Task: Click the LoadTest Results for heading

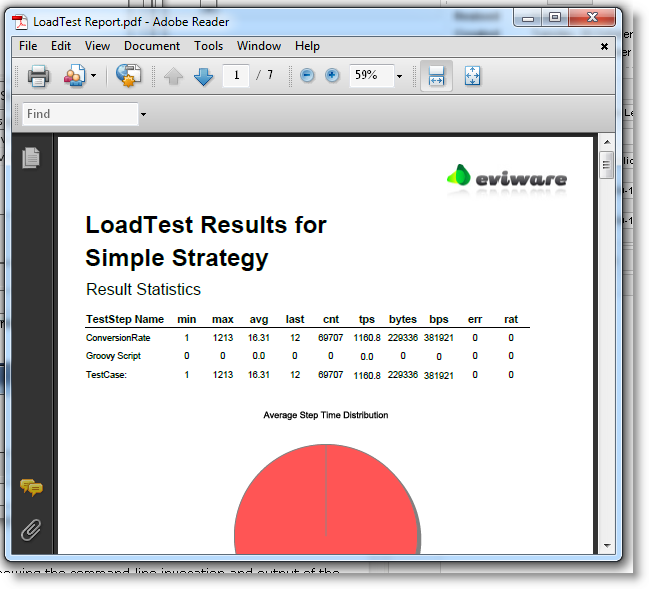Action: (x=206, y=225)
